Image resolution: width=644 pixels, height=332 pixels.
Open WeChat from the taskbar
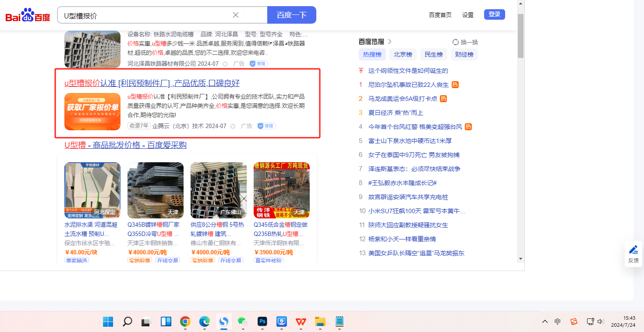[243, 322]
